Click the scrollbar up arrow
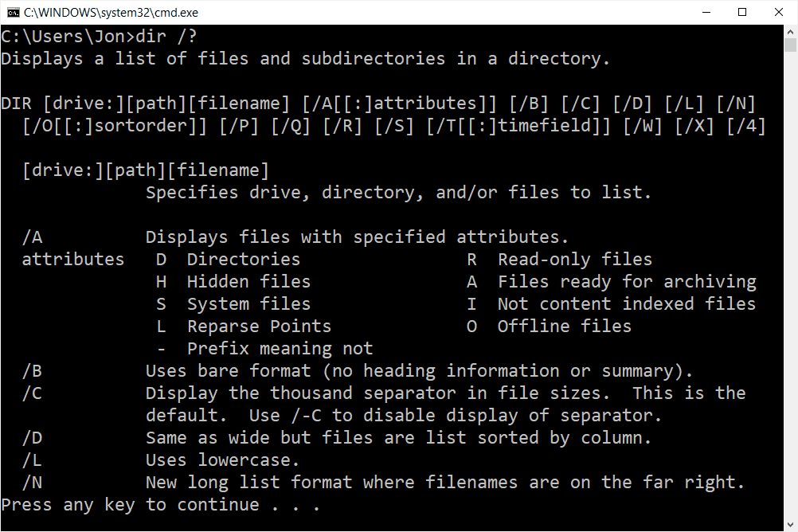The height and width of the screenshot is (532, 798). 790,31
